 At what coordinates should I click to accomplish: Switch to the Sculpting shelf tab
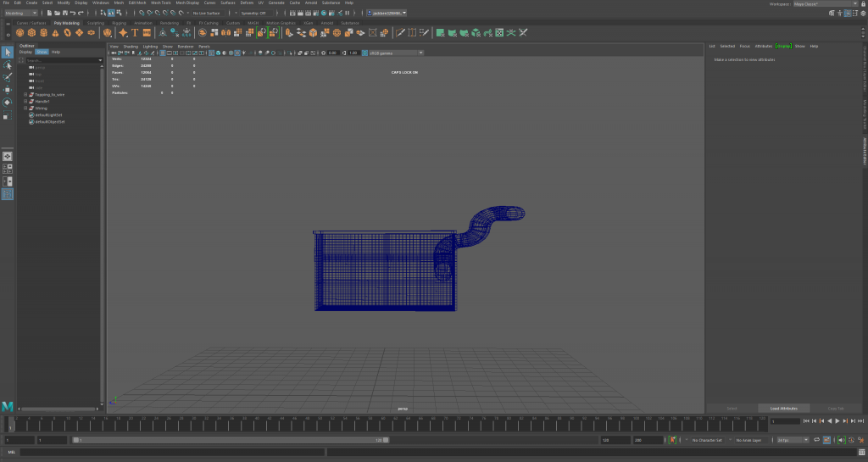click(x=95, y=23)
